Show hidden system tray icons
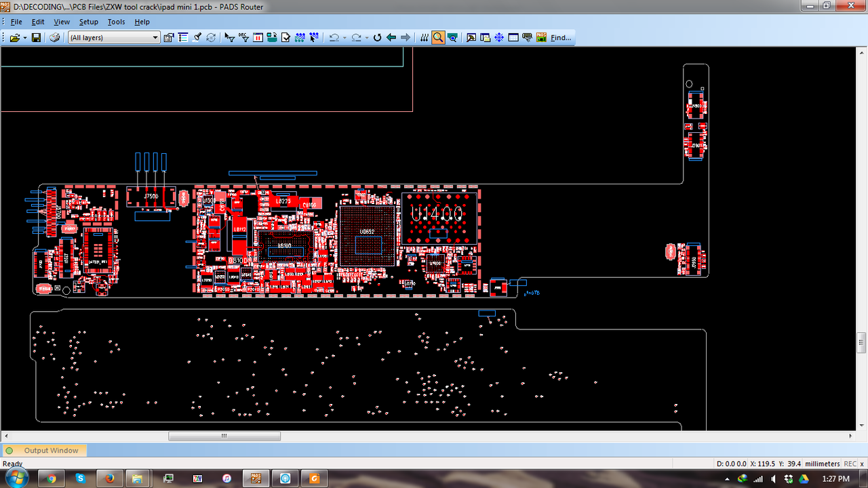868x488 pixels. pos(728,479)
